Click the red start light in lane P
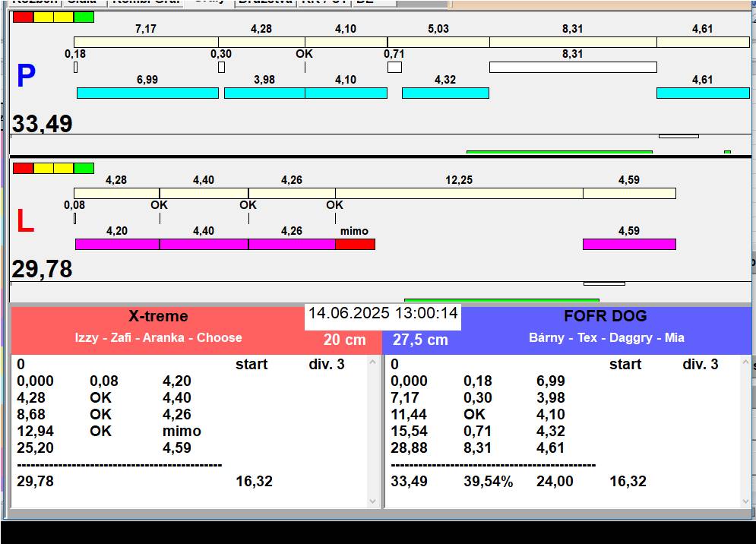This screenshot has width=756, height=544. point(23,17)
